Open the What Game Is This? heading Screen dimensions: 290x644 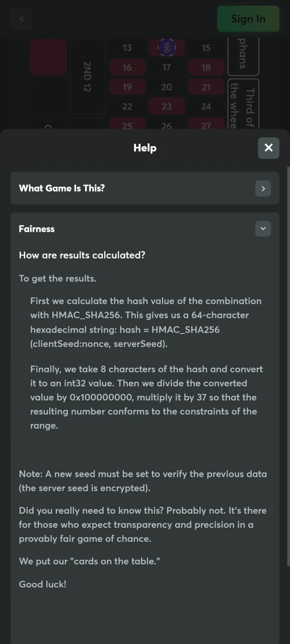(62, 188)
